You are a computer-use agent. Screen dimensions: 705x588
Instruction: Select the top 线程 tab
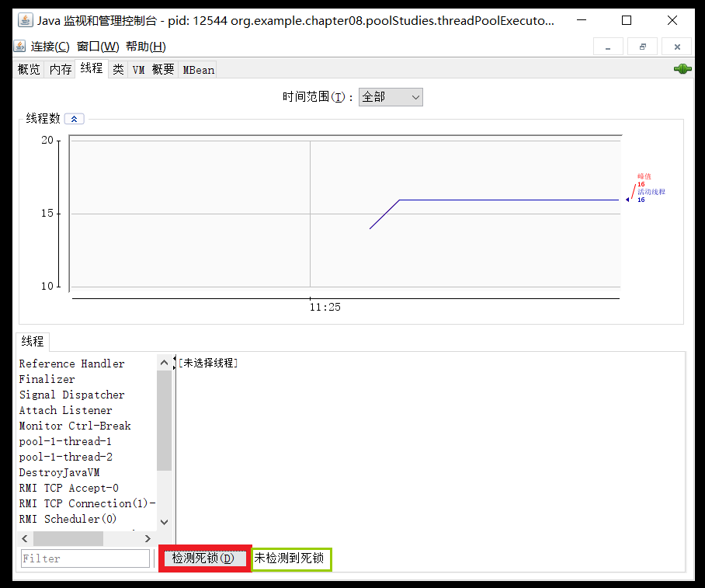point(92,68)
